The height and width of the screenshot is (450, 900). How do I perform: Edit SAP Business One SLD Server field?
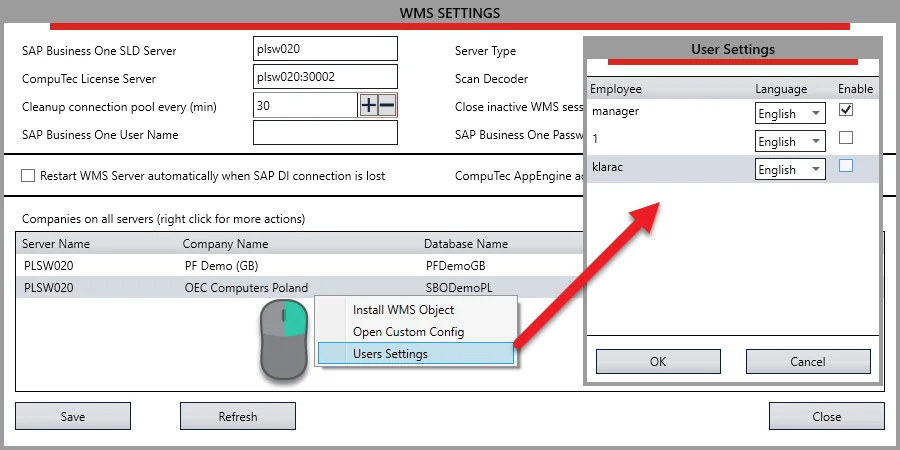(325, 49)
